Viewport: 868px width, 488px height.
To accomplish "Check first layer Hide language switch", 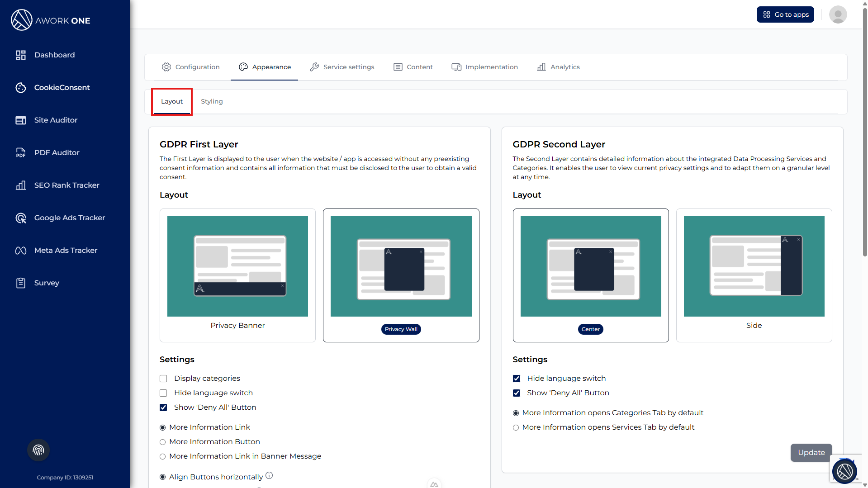I will pos(163,393).
